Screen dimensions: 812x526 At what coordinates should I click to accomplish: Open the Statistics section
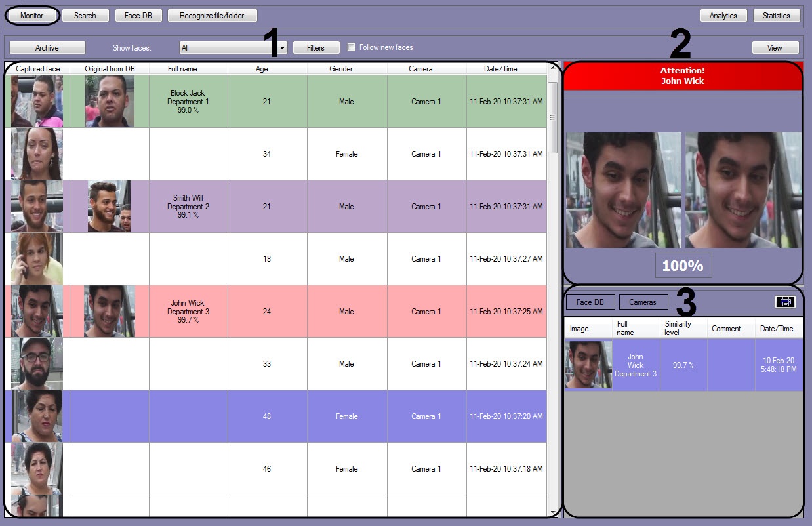pyautogui.click(x=777, y=16)
